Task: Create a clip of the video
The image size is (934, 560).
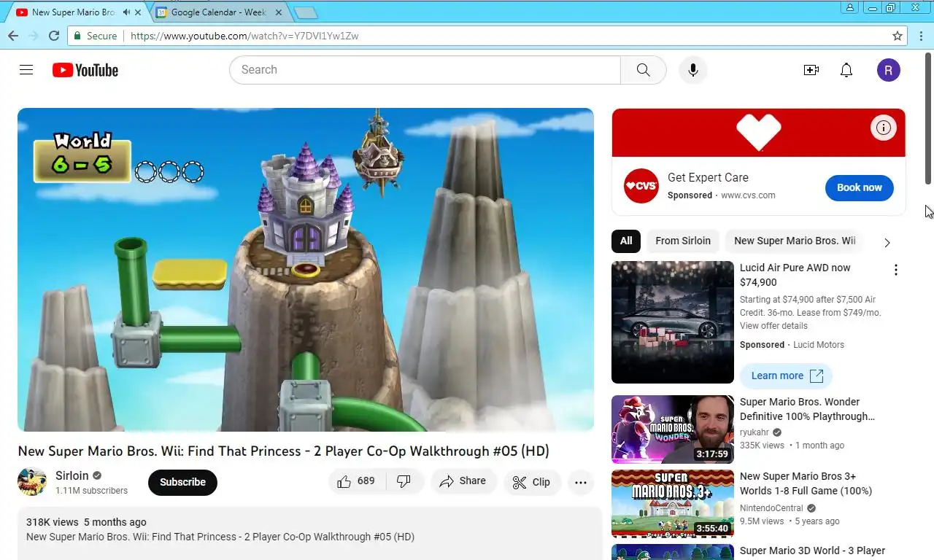Action: coord(532,482)
